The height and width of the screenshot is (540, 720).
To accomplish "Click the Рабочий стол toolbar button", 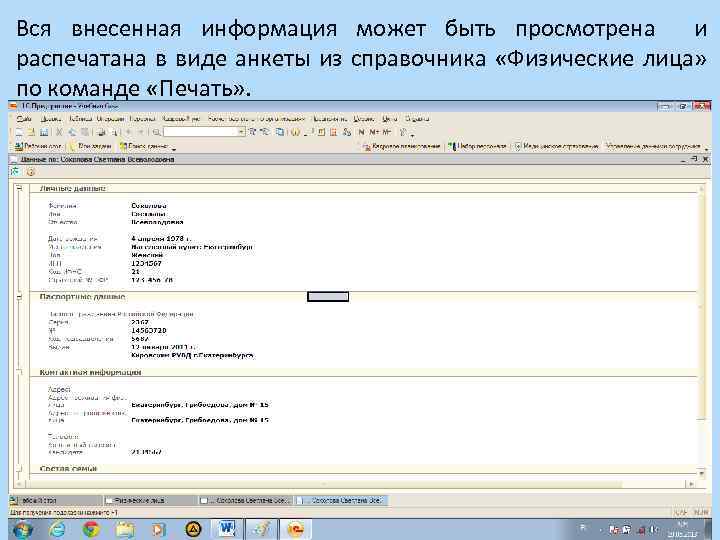I will [38, 146].
